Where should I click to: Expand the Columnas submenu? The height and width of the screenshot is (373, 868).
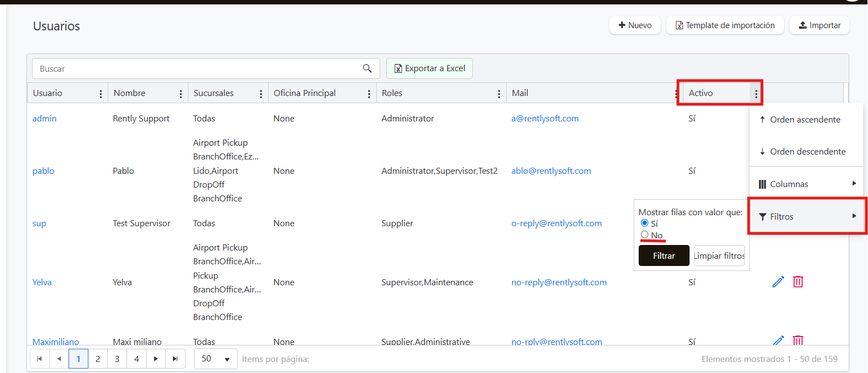806,184
